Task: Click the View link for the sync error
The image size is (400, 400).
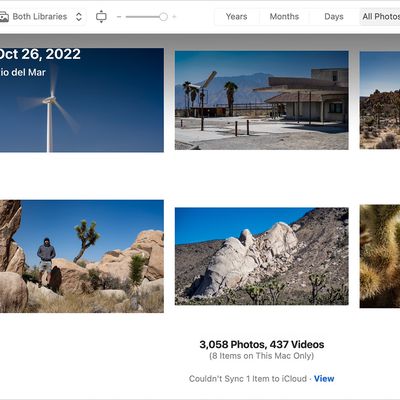Action: pos(324,379)
